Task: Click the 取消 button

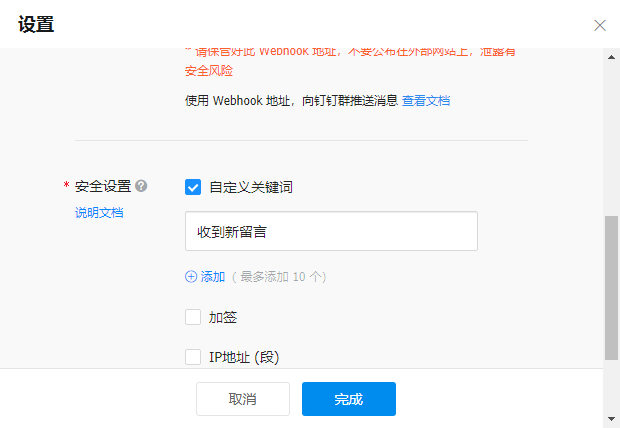Action: point(243,399)
